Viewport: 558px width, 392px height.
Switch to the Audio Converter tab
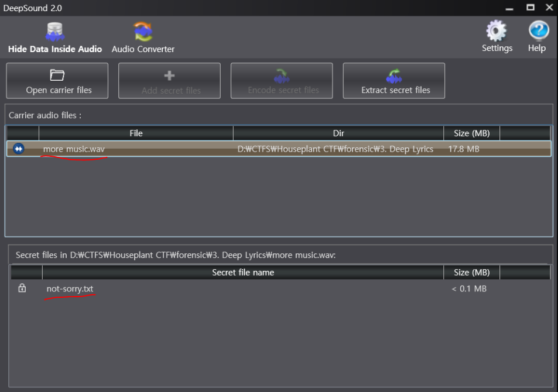(143, 37)
